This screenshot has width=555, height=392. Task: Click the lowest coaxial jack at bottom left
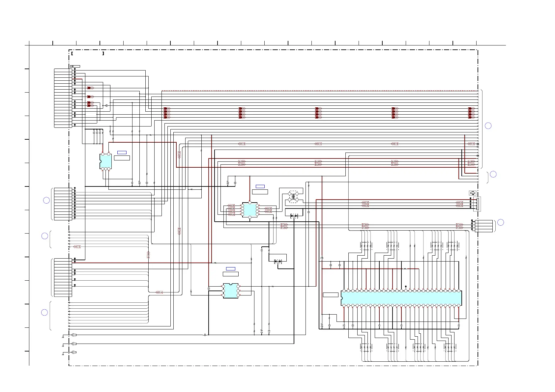74,352
